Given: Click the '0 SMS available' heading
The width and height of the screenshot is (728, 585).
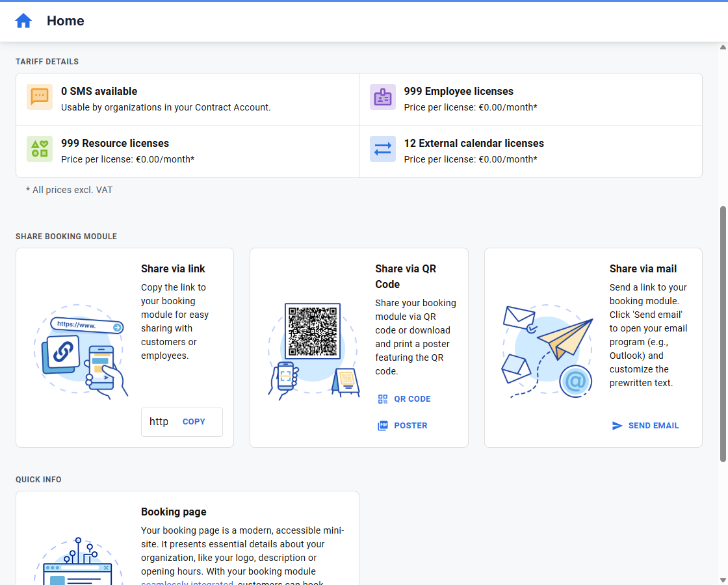Looking at the screenshot, I should 99,92.
